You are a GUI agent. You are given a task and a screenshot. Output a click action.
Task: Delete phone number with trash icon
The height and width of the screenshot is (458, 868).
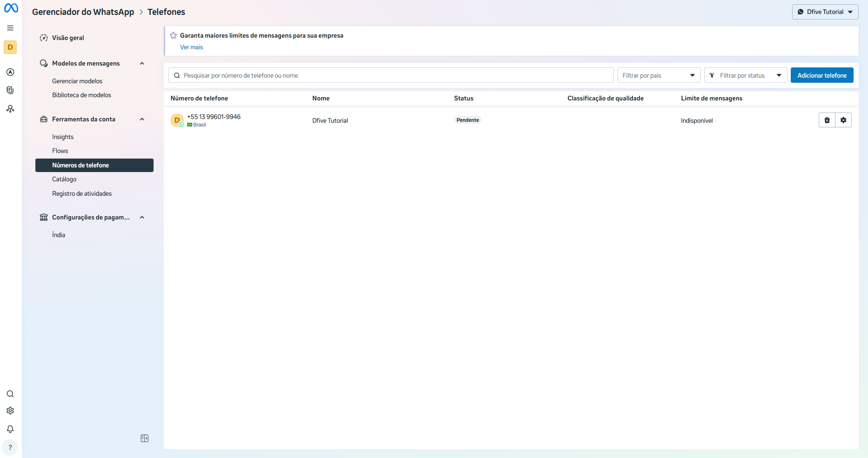(827, 120)
